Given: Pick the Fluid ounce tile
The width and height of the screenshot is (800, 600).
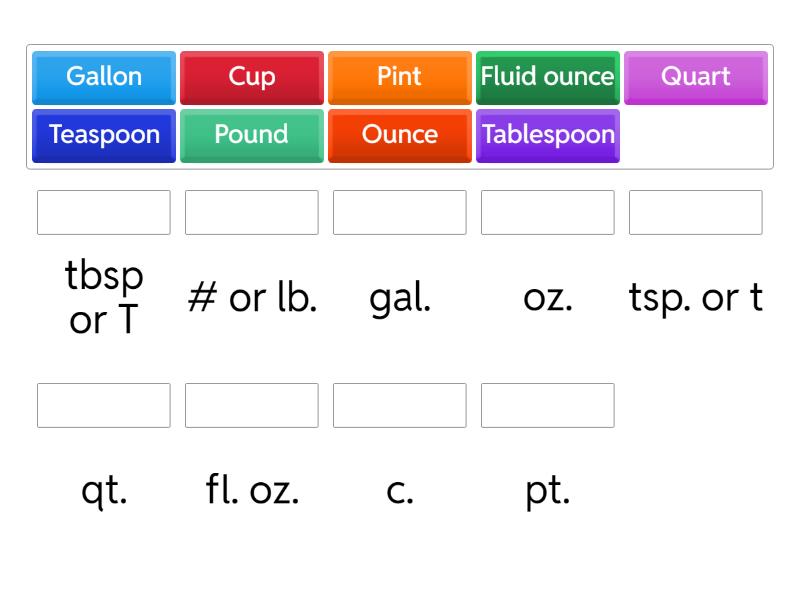Looking at the screenshot, I should 547,77.
